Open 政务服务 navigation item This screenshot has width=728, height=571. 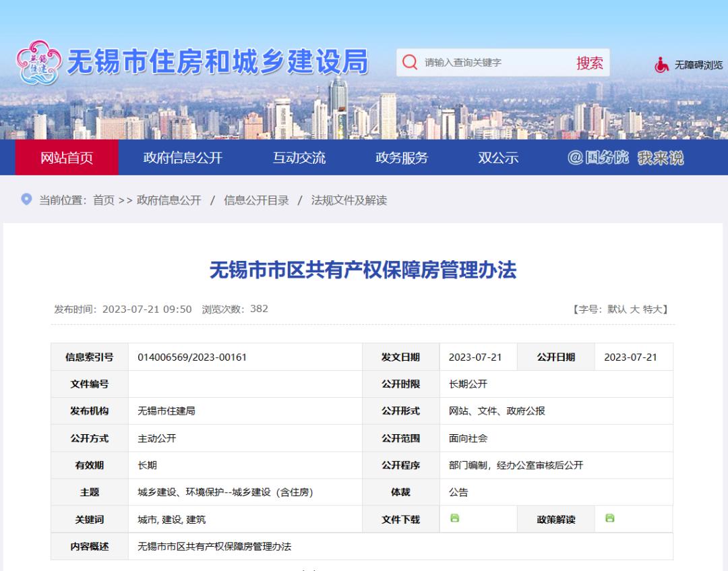click(402, 158)
